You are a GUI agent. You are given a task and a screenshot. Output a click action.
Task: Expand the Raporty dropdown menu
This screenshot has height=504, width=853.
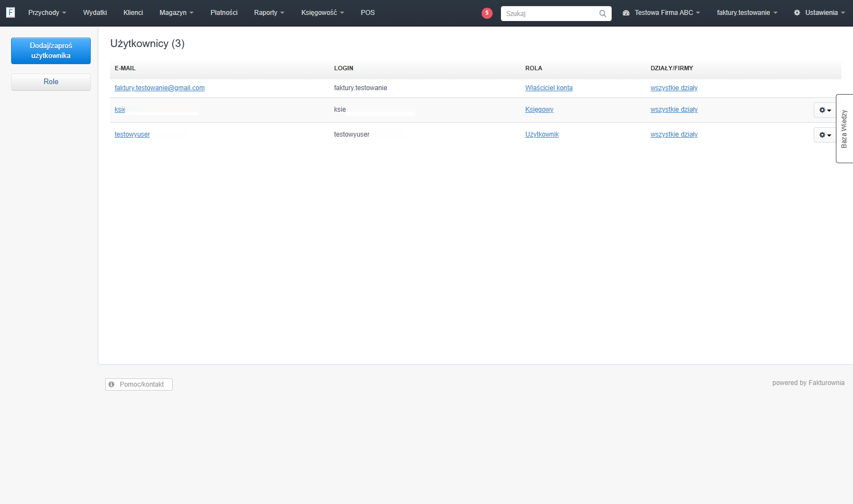269,13
